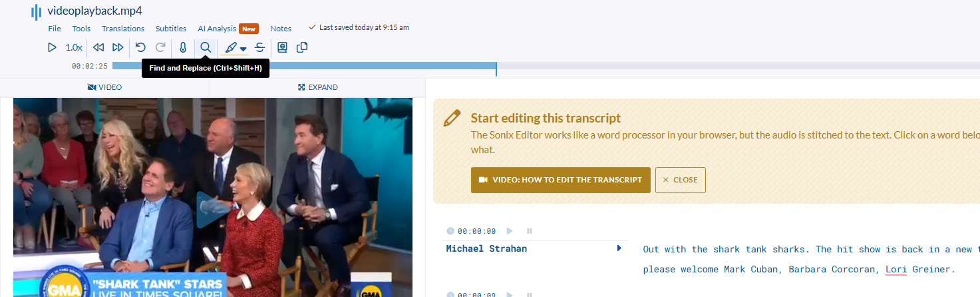This screenshot has width=980, height=297.
Task: Click the 00:00:00 timestamp
Action: click(x=476, y=231)
